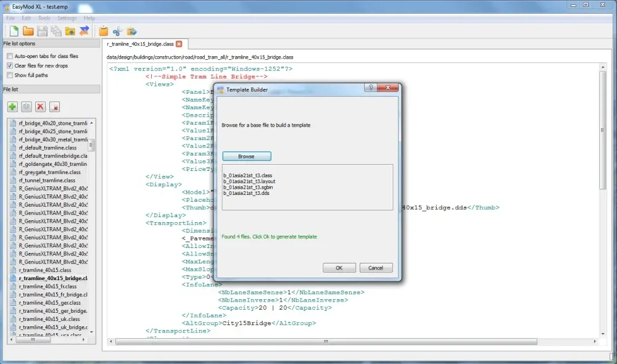Click the Browse button in Template Builder
This screenshot has width=617, height=364.
246,156
